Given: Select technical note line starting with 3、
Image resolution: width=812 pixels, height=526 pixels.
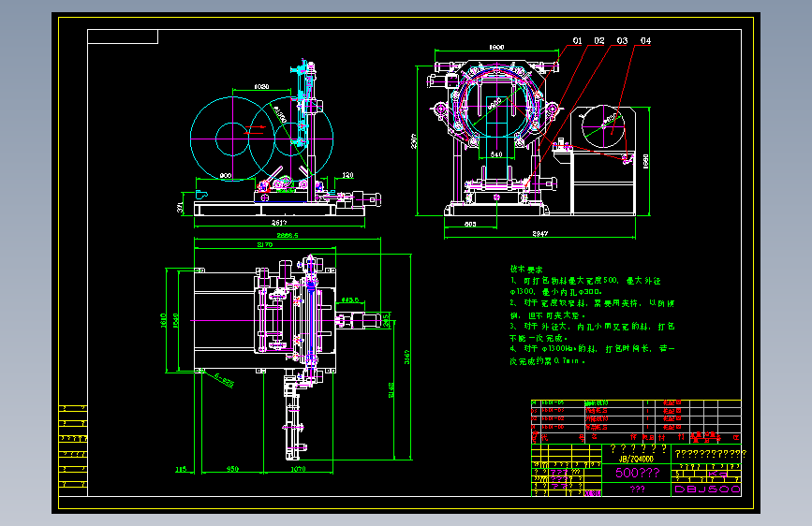Looking at the screenshot, I should coord(592,326).
